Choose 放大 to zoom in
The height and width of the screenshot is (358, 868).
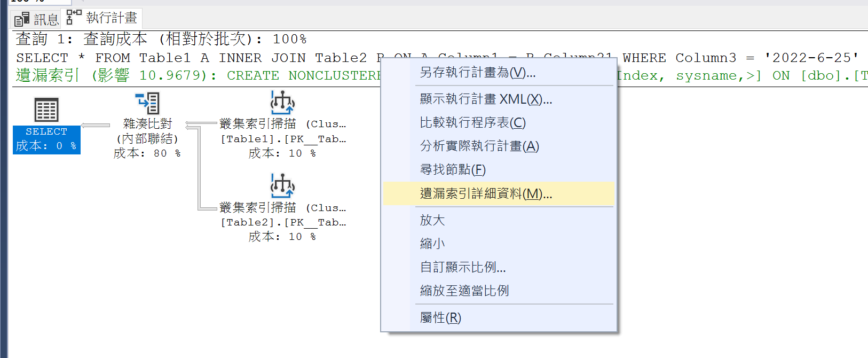pos(499,220)
